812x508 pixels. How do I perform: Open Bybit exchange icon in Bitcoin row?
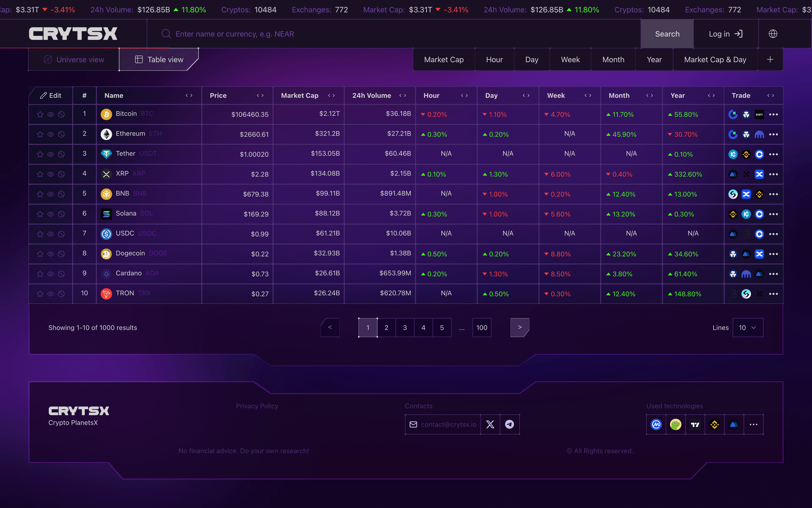pyautogui.click(x=759, y=115)
